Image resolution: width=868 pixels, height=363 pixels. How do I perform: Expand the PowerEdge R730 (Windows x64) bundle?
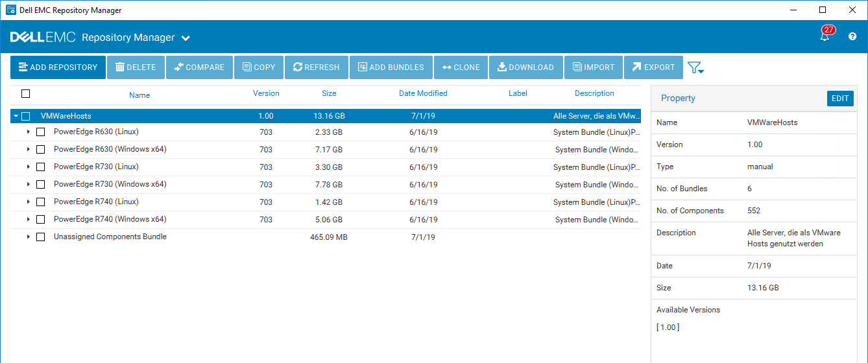tap(29, 185)
